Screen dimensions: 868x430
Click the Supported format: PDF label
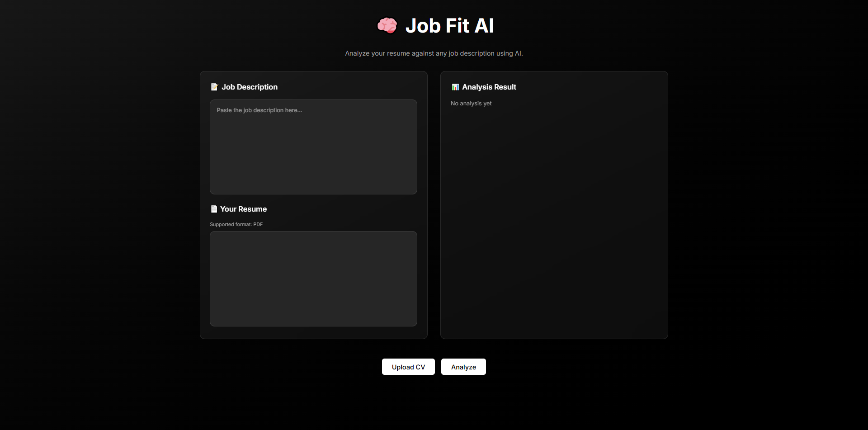[236, 224]
